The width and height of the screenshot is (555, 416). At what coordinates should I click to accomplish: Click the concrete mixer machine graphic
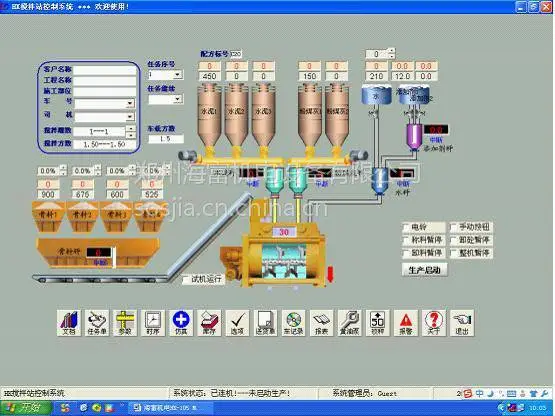283,255
